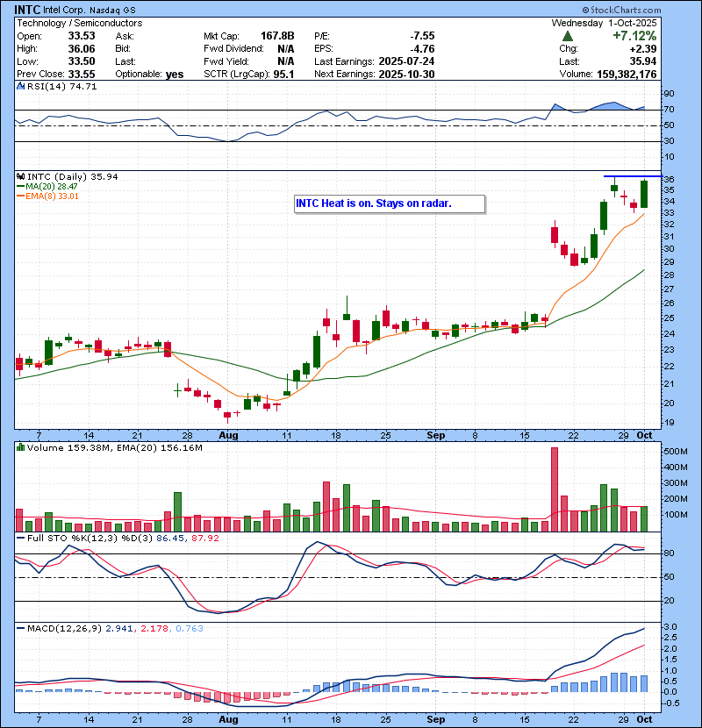
Task: Click the tallest red volume bar near 500M
Action: [x=555, y=489]
